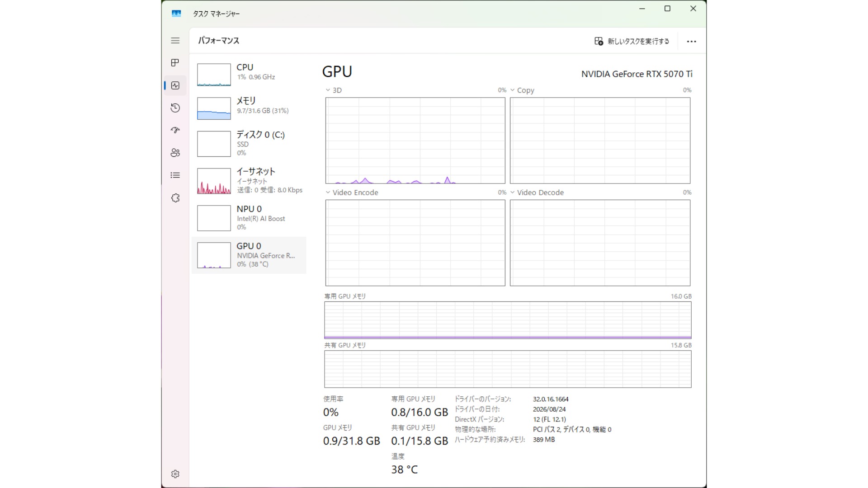Click the DirectX value 12 (FL 12.1)
The width and height of the screenshot is (868, 488).
point(549,419)
